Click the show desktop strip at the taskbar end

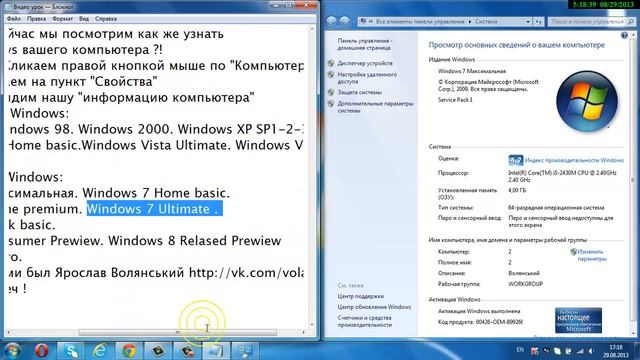(637, 351)
